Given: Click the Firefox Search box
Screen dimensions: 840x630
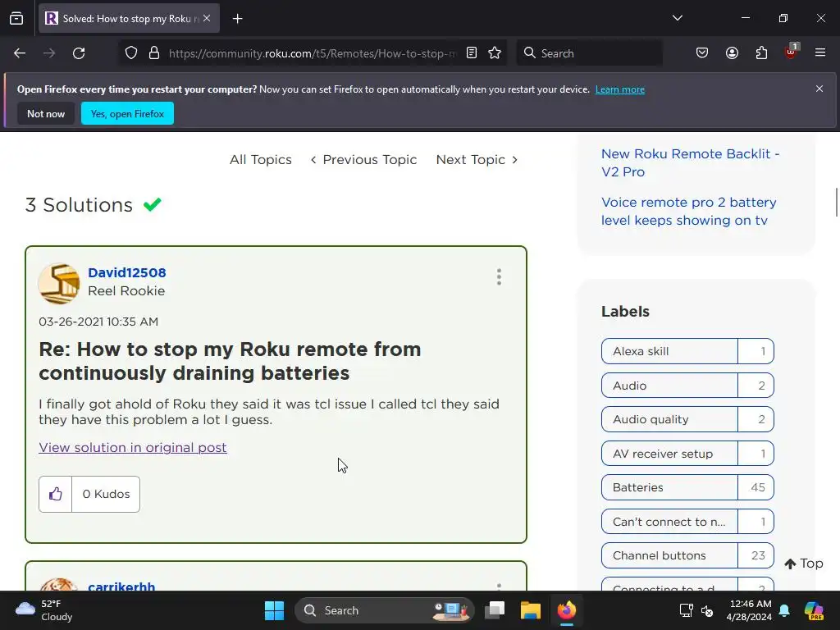Looking at the screenshot, I should 589,53.
